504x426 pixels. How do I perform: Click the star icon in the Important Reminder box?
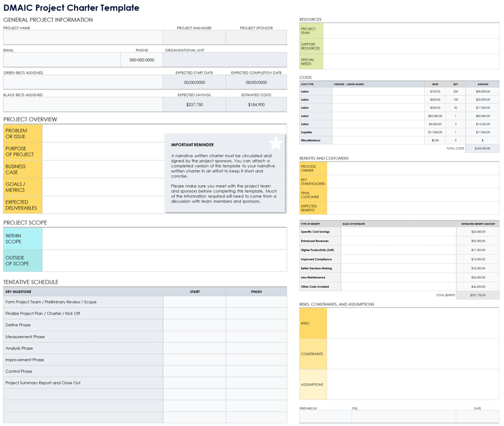pyautogui.click(x=276, y=143)
